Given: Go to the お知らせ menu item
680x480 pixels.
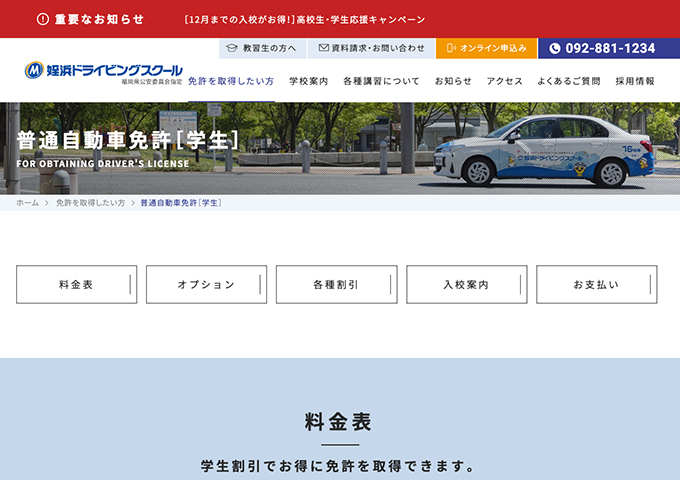Looking at the screenshot, I should pyautogui.click(x=453, y=81).
